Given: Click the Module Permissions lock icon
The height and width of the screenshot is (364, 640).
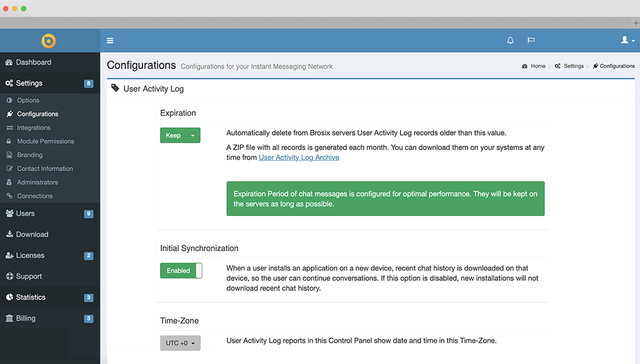Looking at the screenshot, I should pos(9,141).
